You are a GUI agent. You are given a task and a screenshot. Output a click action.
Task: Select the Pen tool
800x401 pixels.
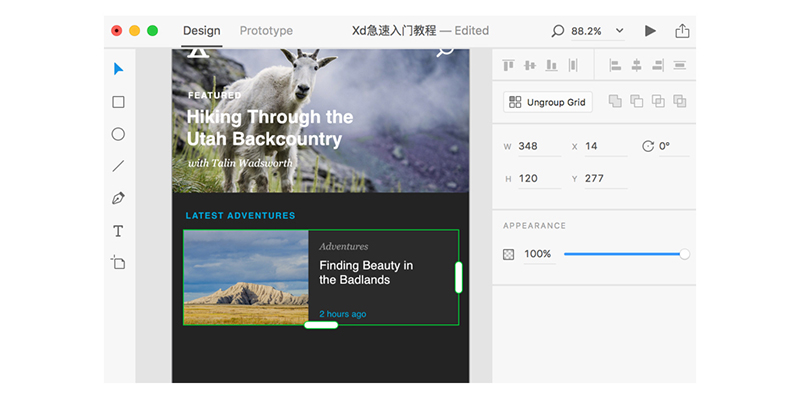point(118,198)
